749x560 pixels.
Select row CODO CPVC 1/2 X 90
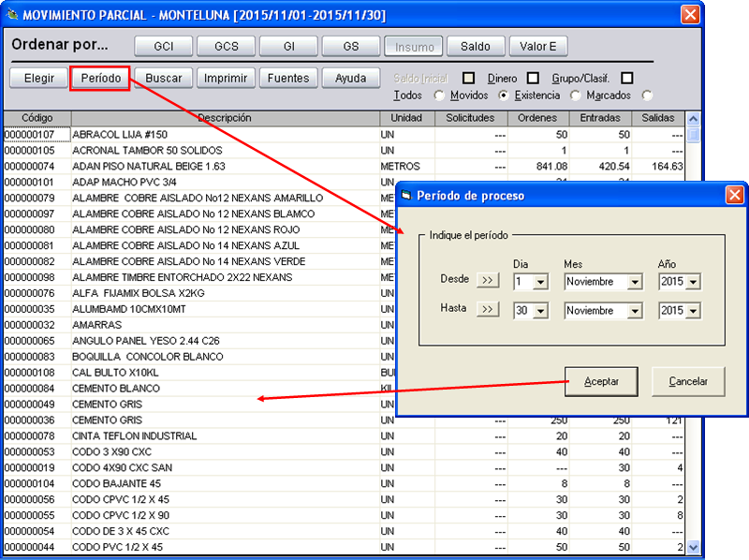pos(344,516)
